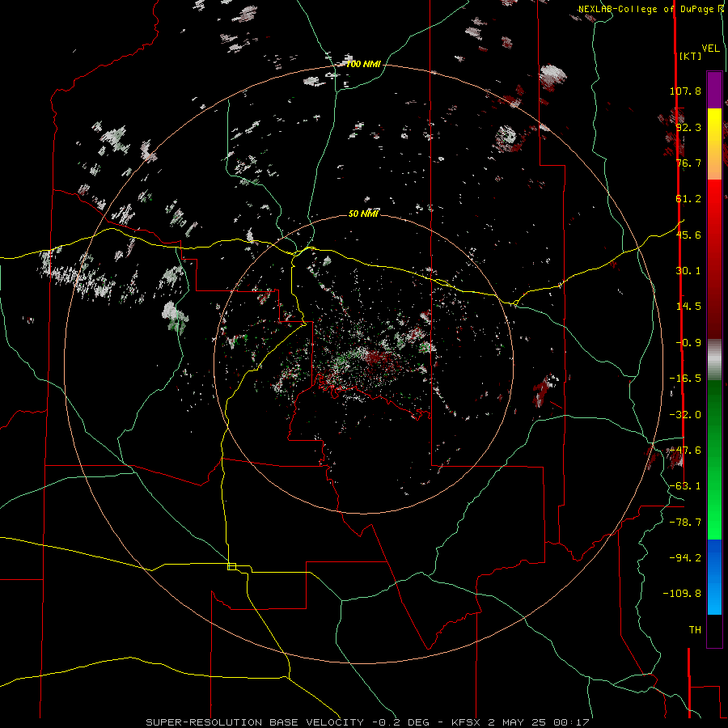Click the TH label below the scale

[695, 630]
